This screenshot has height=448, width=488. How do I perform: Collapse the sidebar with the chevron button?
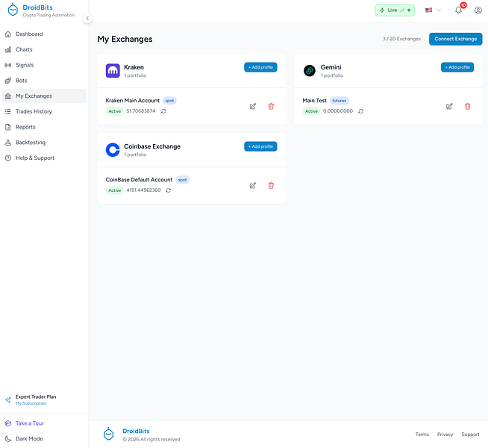coord(87,19)
